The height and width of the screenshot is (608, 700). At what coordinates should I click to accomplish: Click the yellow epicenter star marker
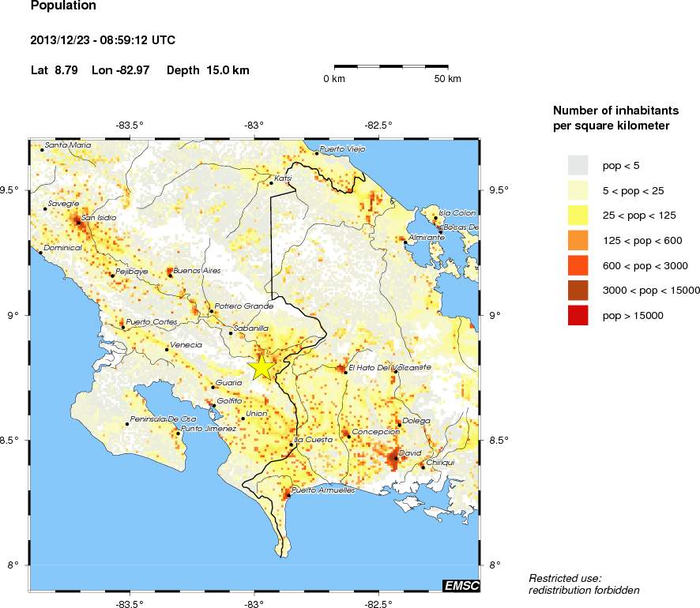(262, 368)
